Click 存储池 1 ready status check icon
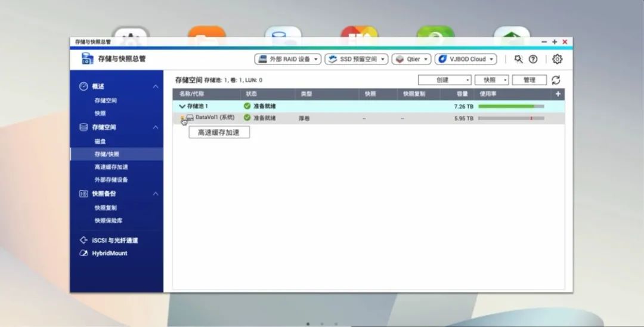 247,106
